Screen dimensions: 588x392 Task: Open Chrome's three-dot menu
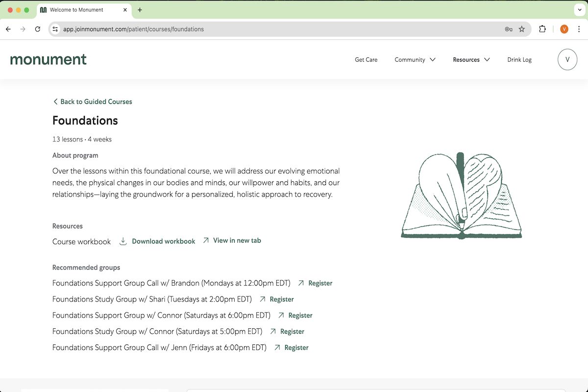pos(579,29)
